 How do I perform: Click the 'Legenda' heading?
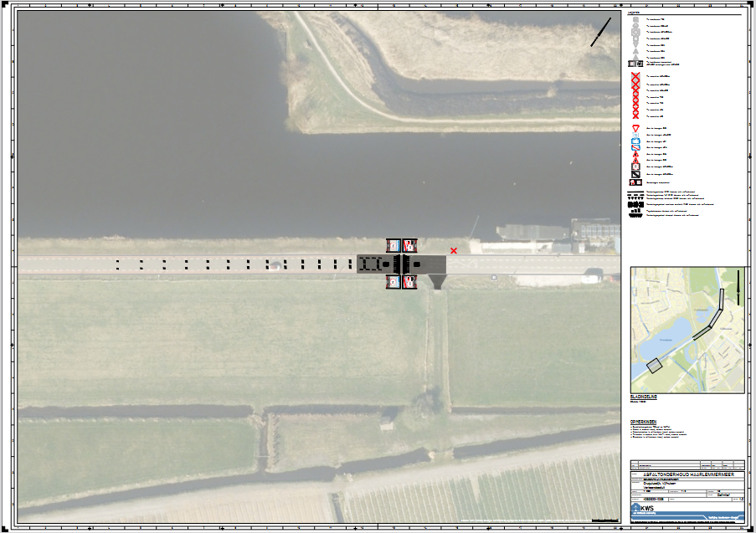click(x=634, y=13)
